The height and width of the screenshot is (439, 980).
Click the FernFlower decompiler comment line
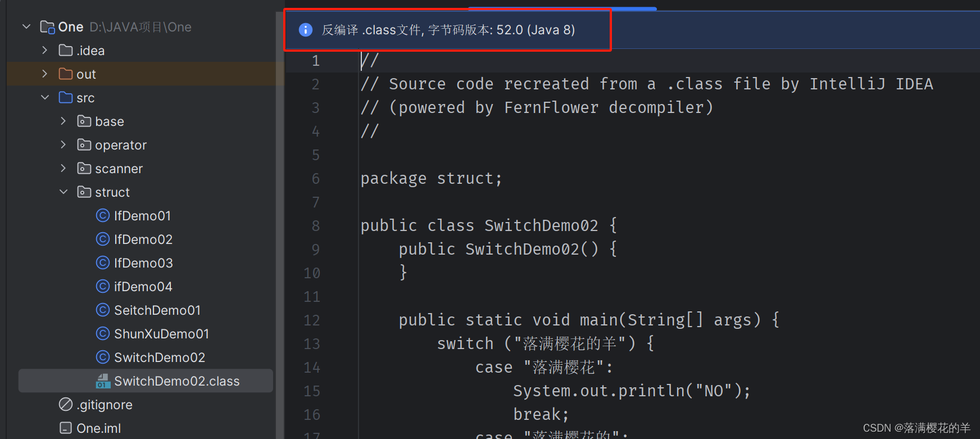coord(537,107)
